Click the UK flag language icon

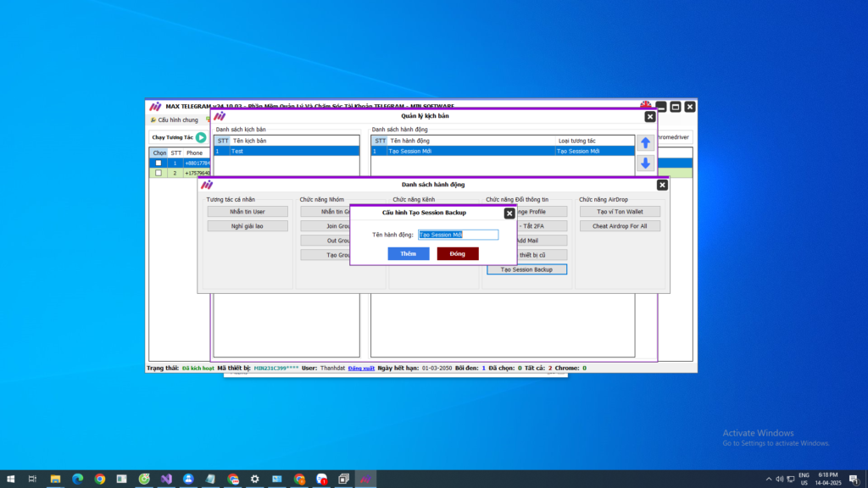646,105
